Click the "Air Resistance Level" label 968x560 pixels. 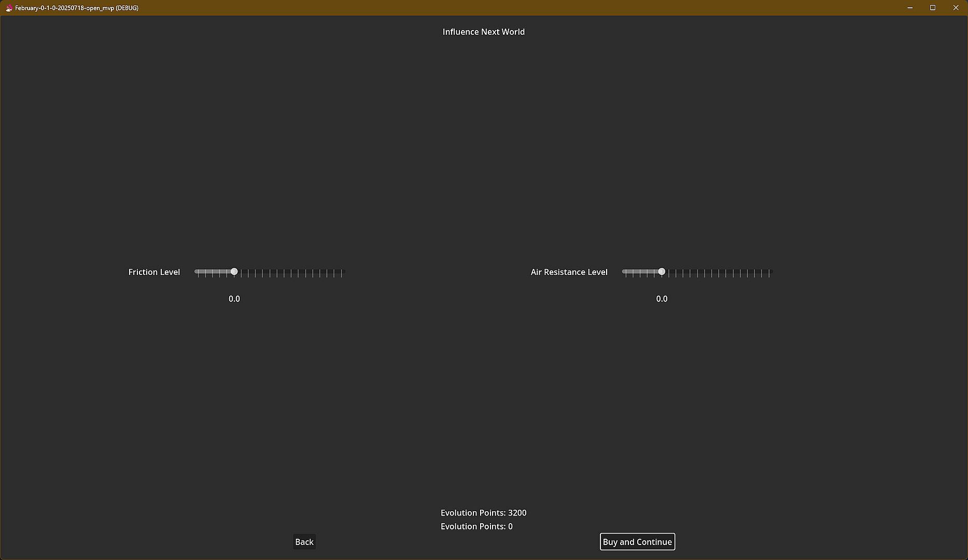click(x=569, y=272)
